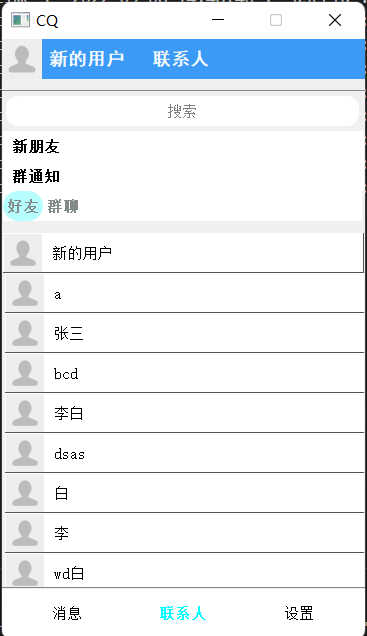Select contact 李 in the list
The width and height of the screenshot is (367, 636).
click(185, 533)
